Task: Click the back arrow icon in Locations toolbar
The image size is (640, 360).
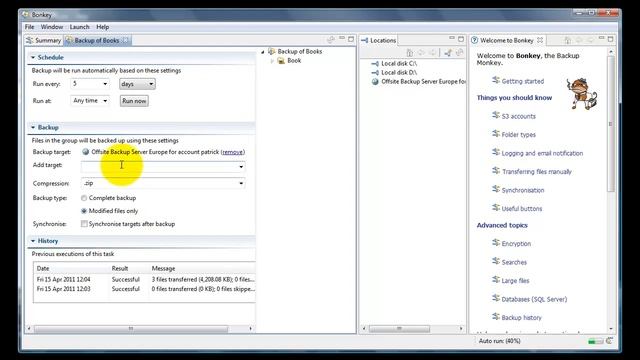Action: pos(421,53)
